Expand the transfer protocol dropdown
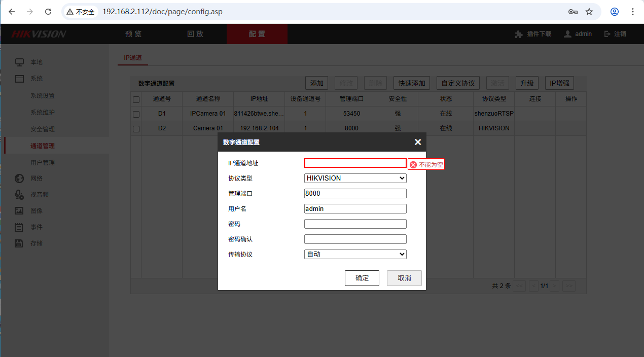The height and width of the screenshot is (357, 644). tap(355, 254)
